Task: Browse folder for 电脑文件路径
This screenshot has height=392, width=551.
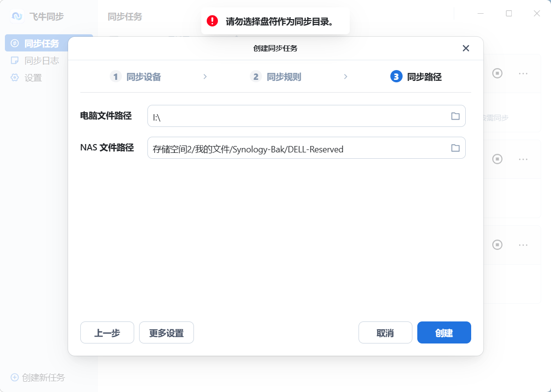Action: [455, 116]
